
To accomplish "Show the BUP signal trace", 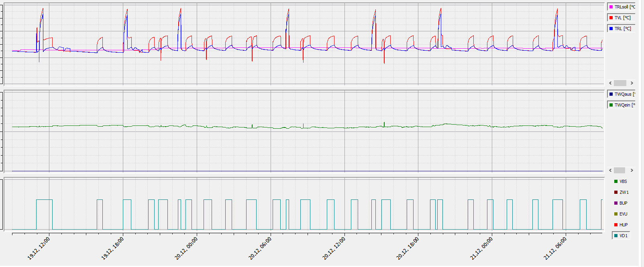I will click(621, 203).
